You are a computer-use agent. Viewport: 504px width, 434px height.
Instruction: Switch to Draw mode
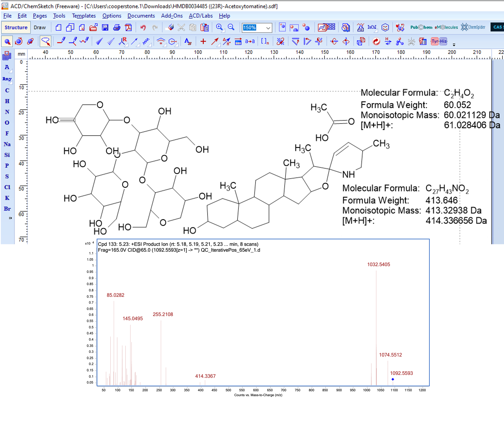pyautogui.click(x=40, y=27)
